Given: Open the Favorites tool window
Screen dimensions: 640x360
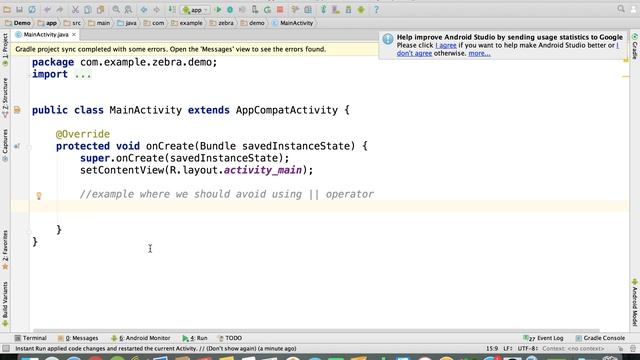Looking at the screenshot, I should coord(5,250).
